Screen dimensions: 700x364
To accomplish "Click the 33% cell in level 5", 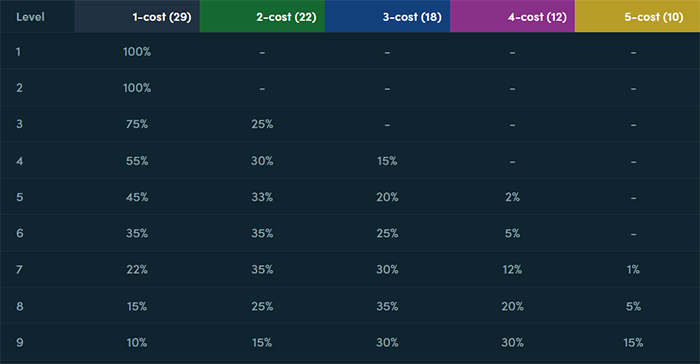I will [262, 197].
